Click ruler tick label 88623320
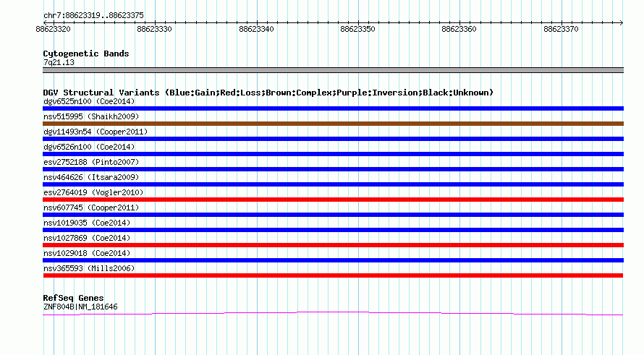This screenshot has width=644, height=355. point(53,29)
